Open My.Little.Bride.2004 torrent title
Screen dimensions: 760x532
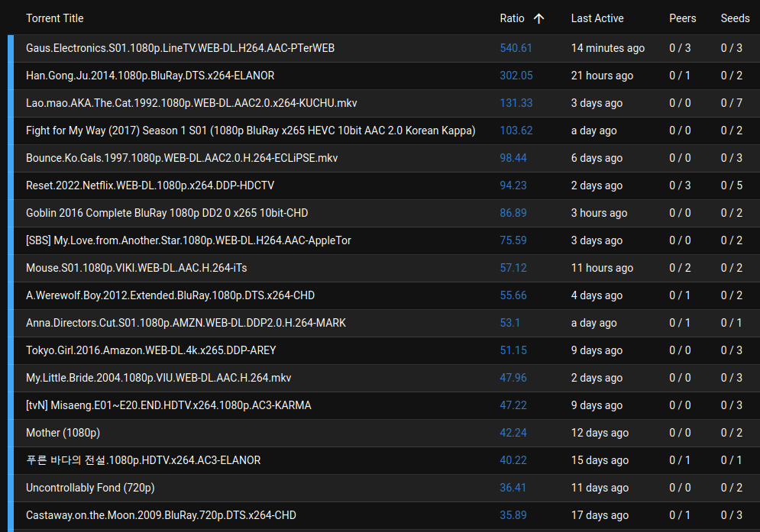point(159,378)
